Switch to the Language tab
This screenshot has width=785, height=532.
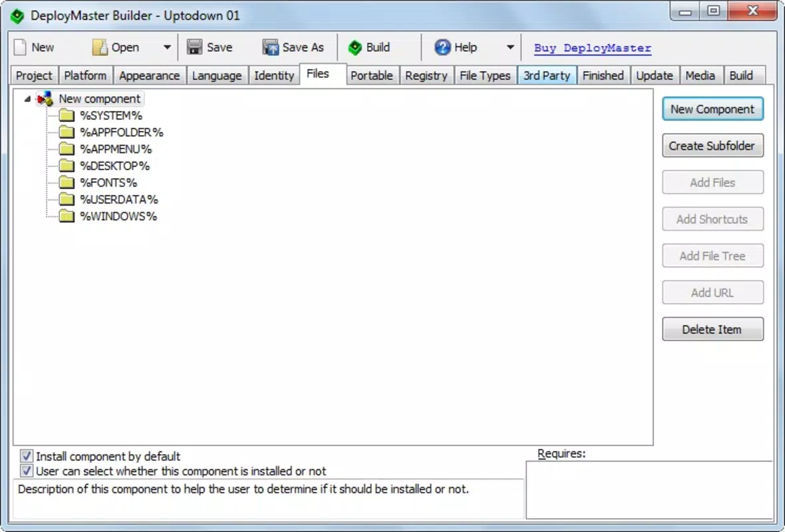pos(217,76)
